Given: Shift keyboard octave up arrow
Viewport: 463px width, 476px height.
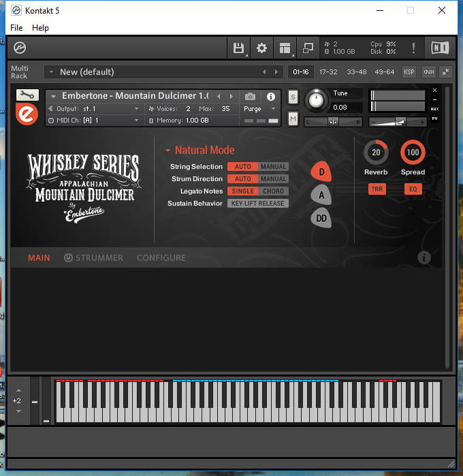Looking at the screenshot, I should pos(18,390).
